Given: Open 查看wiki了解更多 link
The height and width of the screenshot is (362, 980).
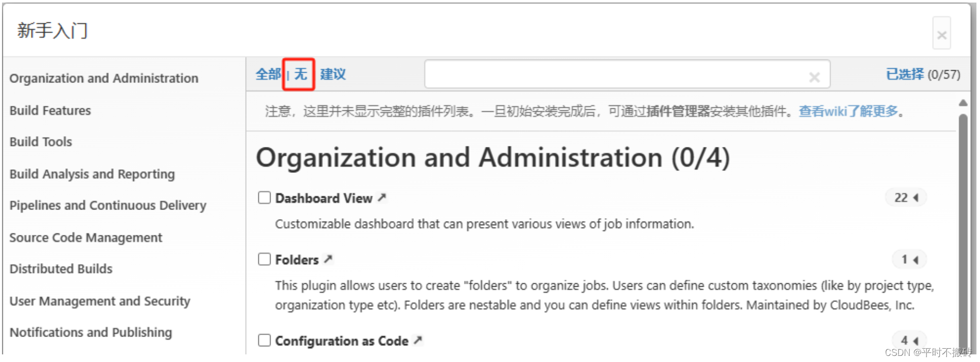Looking at the screenshot, I should click(x=848, y=111).
